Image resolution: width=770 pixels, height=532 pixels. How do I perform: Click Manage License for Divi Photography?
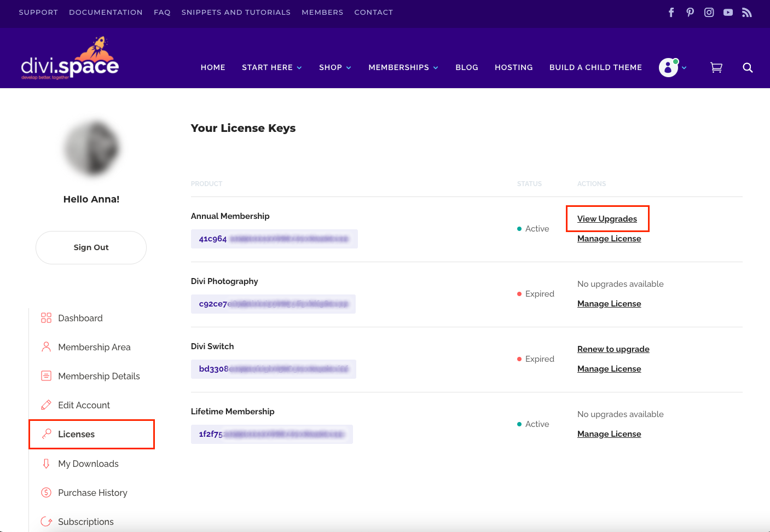pyautogui.click(x=609, y=304)
